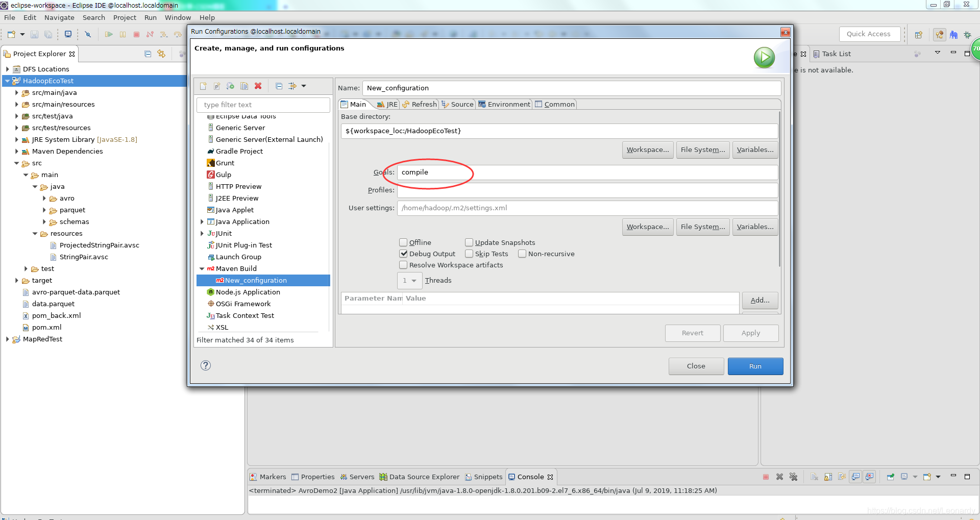Collapse the resources folder under main
Image resolution: width=980 pixels, height=520 pixels.
click(x=35, y=233)
